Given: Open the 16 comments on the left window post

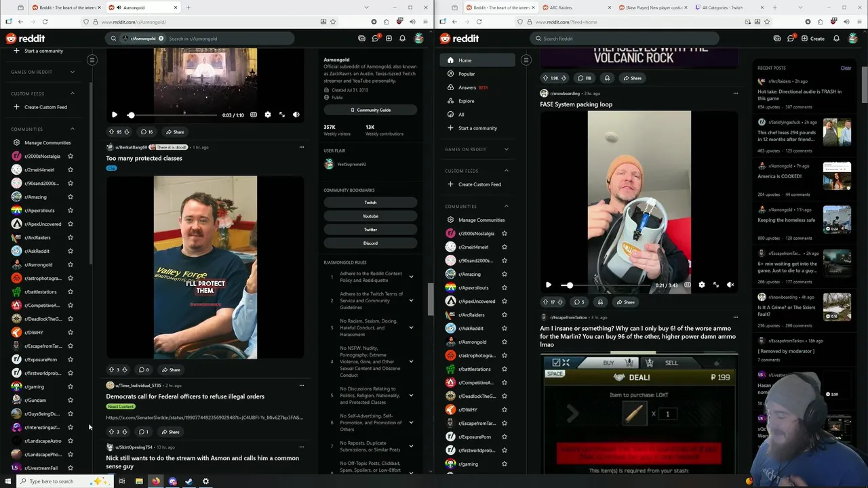Looking at the screenshot, I should pos(146,132).
